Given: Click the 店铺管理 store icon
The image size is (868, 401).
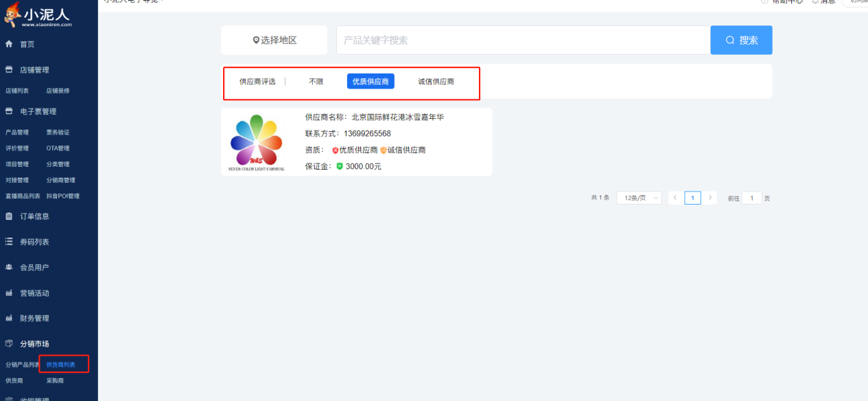Looking at the screenshot, I should coord(9,70).
